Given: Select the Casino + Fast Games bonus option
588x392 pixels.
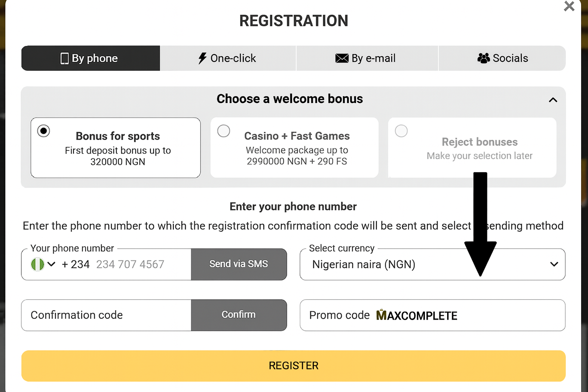Looking at the screenshot, I should click(x=224, y=131).
